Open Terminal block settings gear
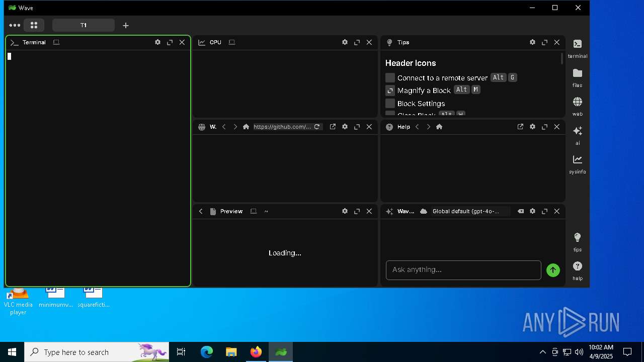 pos(157,42)
